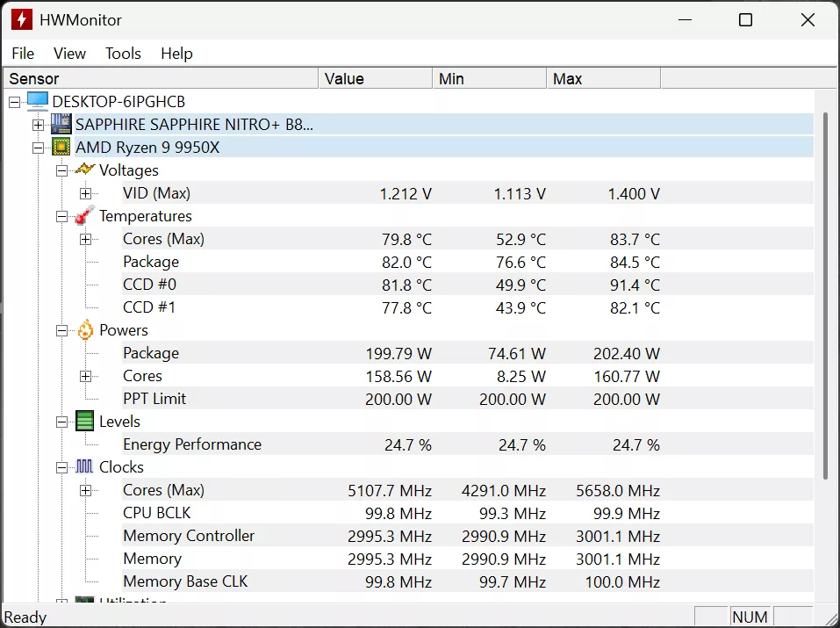Collapse the DESKTOP-6IPGHCB root node
This screenshot has height=628, width=840.
click(14, 102)
